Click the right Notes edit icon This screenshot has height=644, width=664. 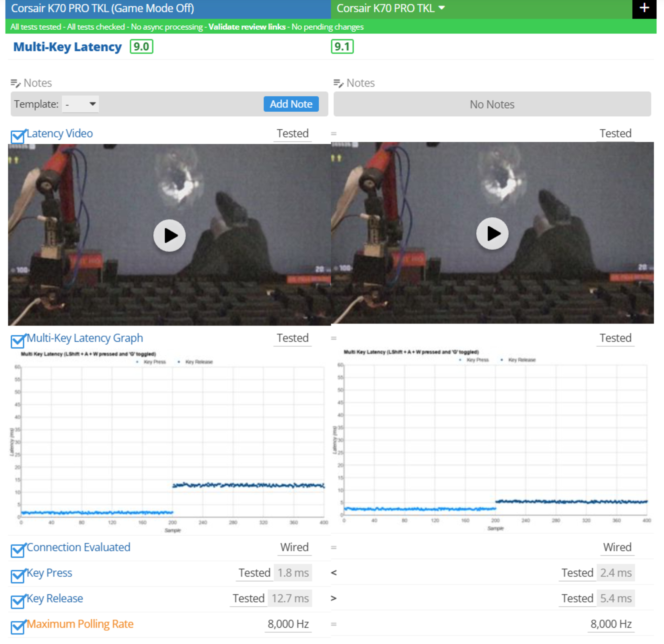[x=338, y=83]
